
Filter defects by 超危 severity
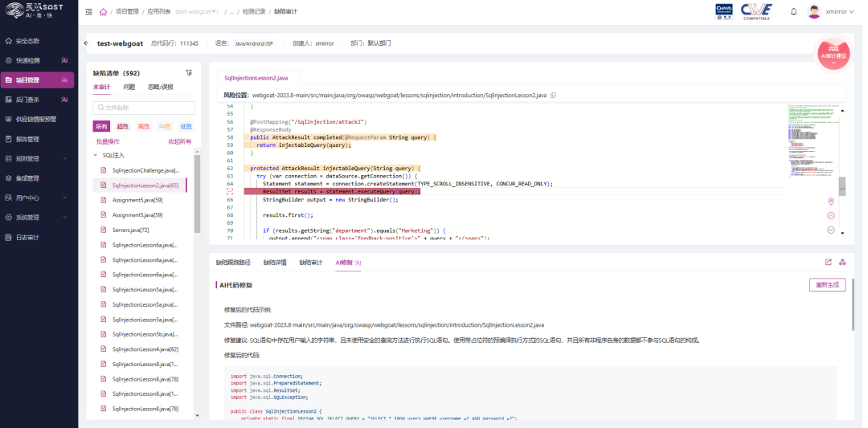tap(122, 127)
